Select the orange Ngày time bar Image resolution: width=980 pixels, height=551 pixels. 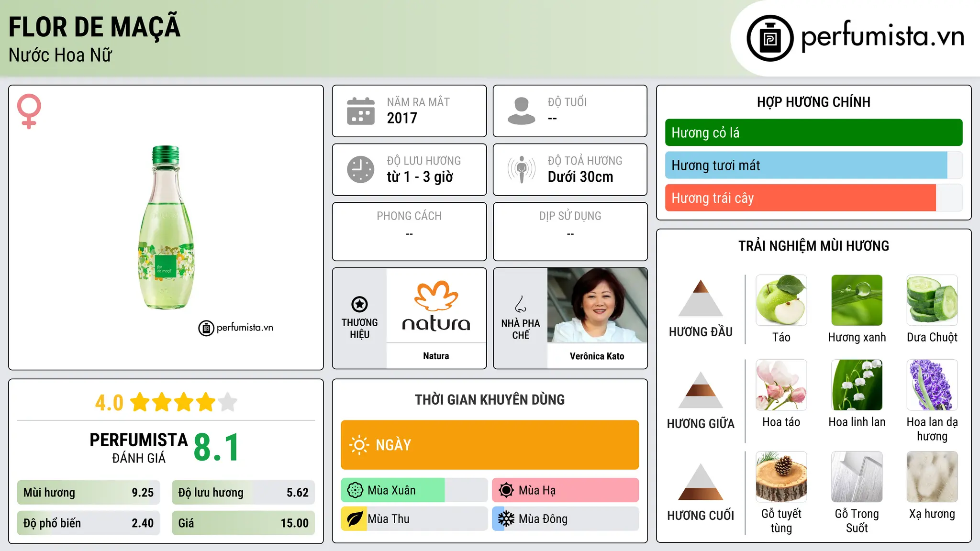coord(490,445)
